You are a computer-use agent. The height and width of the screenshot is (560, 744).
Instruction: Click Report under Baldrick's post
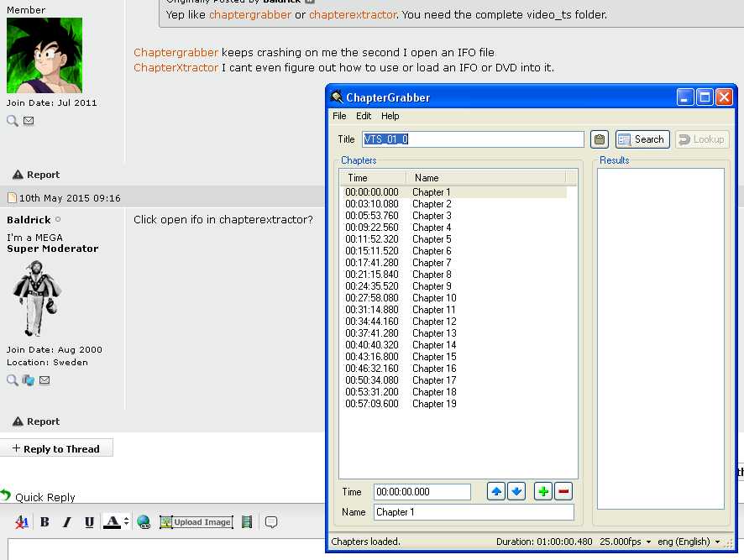[36, 421]
